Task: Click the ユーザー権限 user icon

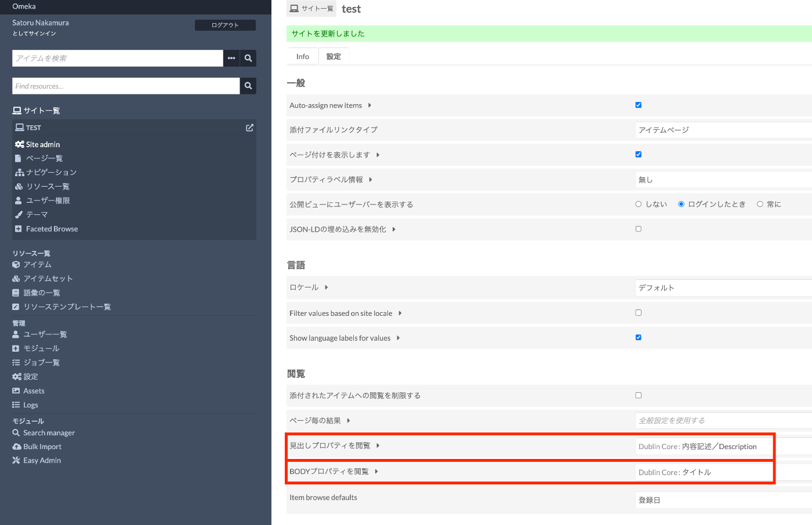Action: (x=19, y=200)
